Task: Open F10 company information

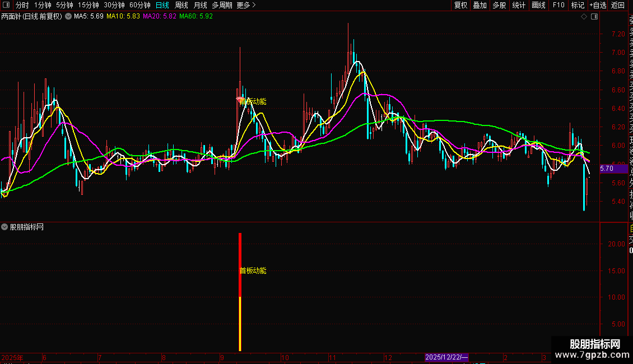Action: tap(558, 5)
